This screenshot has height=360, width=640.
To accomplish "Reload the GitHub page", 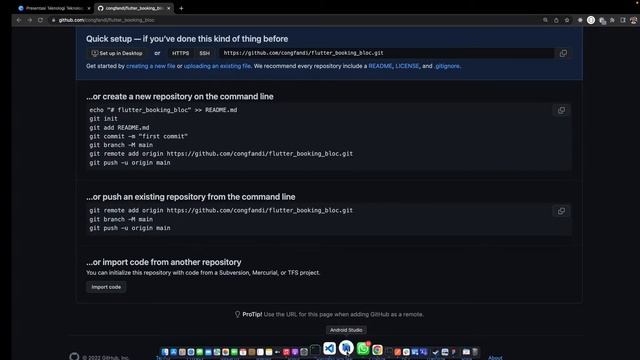I will pyautogui.click(x=40, y=20).
